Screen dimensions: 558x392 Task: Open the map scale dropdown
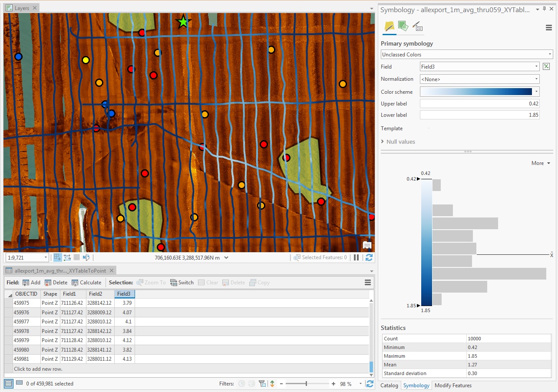[45, 257]
